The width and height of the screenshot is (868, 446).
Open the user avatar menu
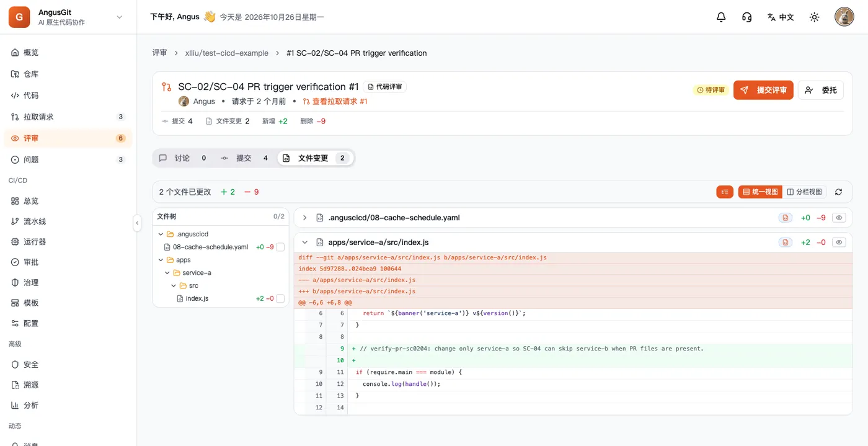(x=844, y=17)
